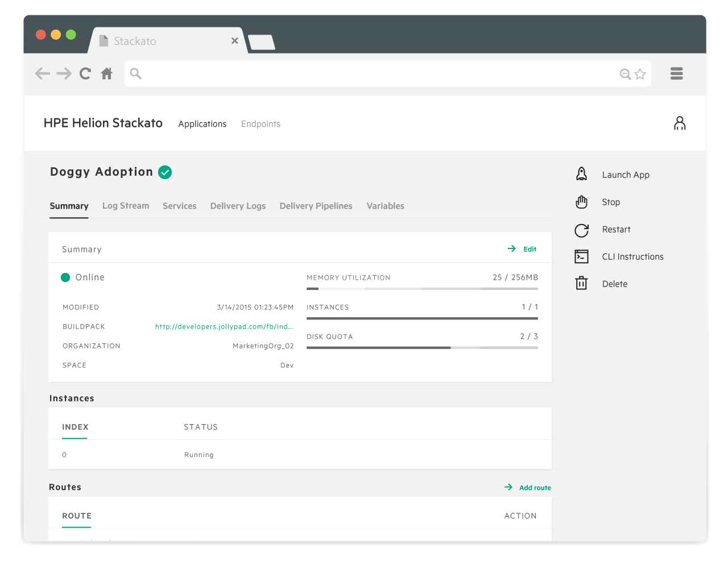Screen dimensions: 728x564
Task: Click the 2 / 3 disk quota value
Action: click(529, 336)
